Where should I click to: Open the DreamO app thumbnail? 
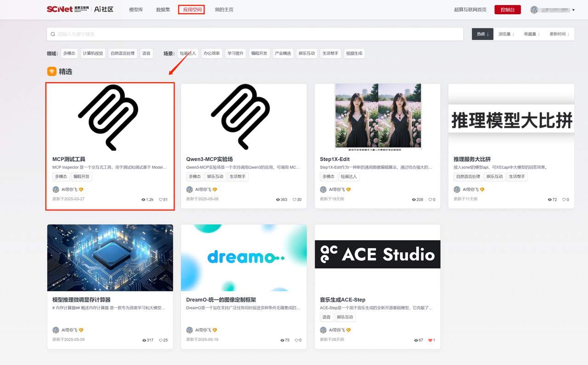point(243,258)
